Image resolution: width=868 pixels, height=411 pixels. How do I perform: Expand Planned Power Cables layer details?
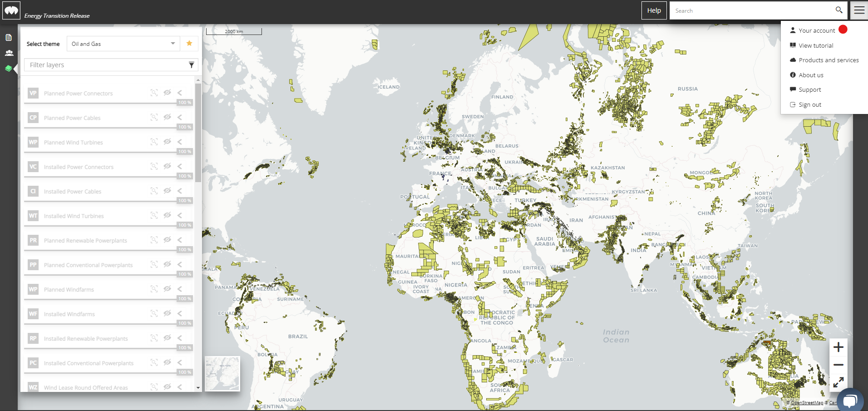(x=180, y=117)
